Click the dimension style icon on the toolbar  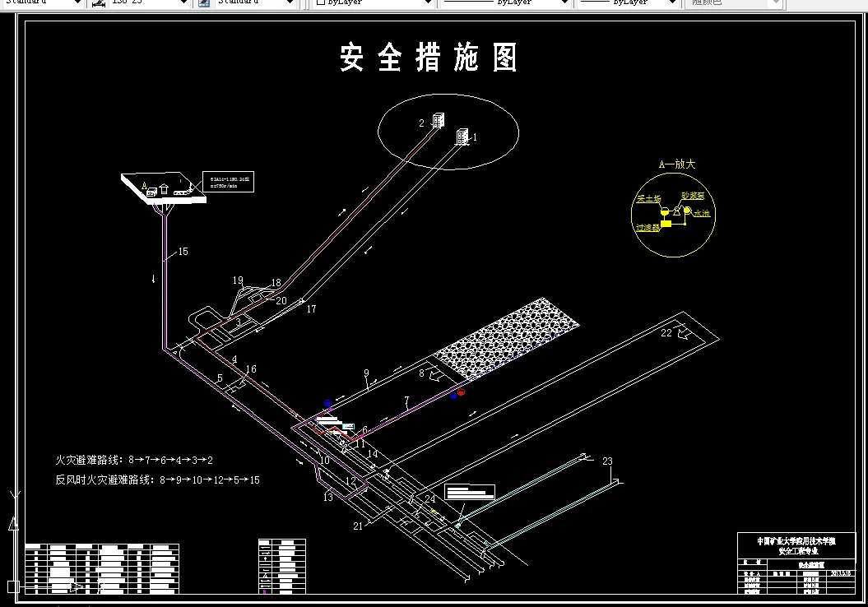(x=99, y=2)
